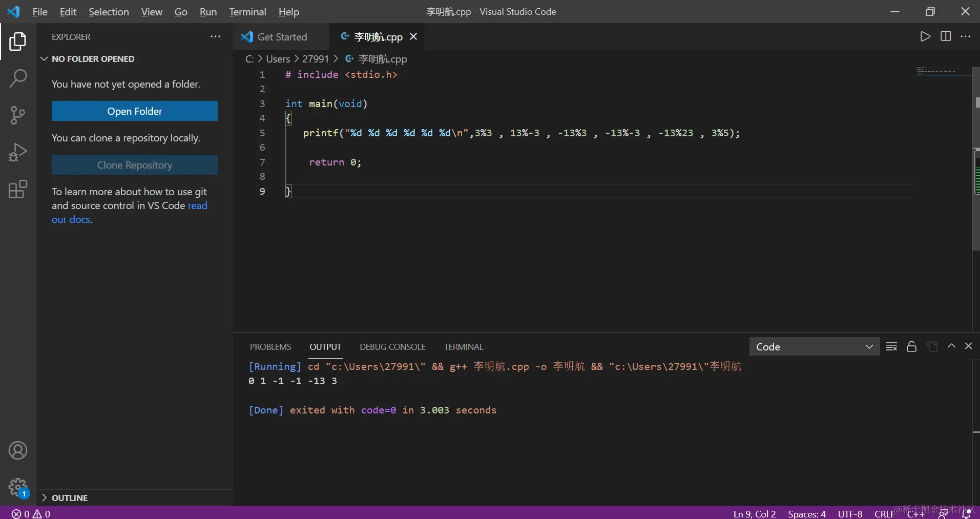Place cursor on the printf statement line
The image size is (980, 519).
(x=522, y=133)
